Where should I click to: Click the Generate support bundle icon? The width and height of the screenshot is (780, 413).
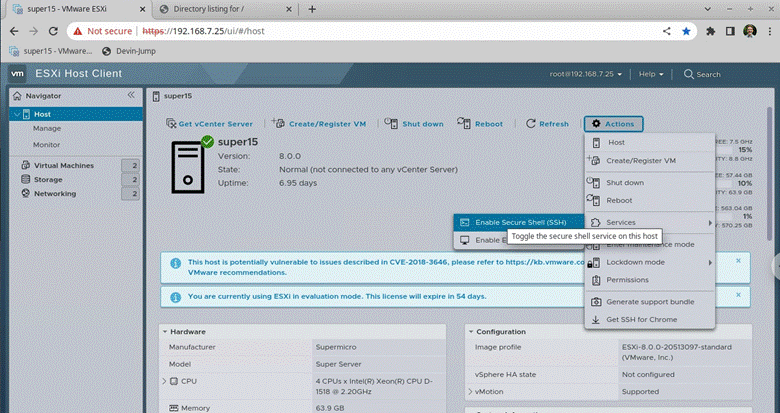coord(595,302)
